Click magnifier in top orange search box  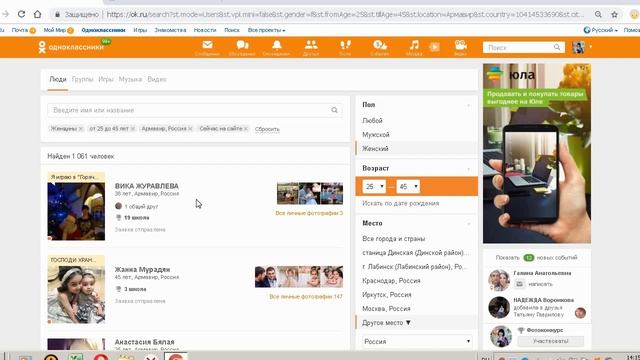(557, 47)
